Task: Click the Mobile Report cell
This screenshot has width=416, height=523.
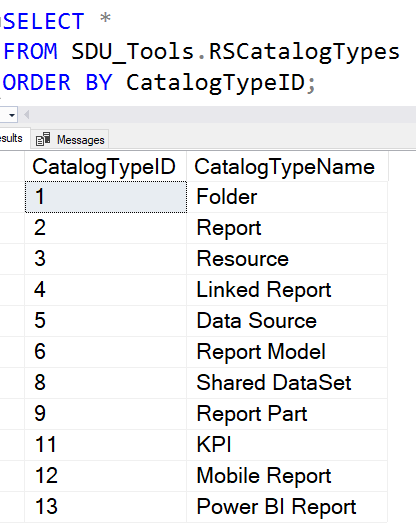Action: tap(287, 476)
